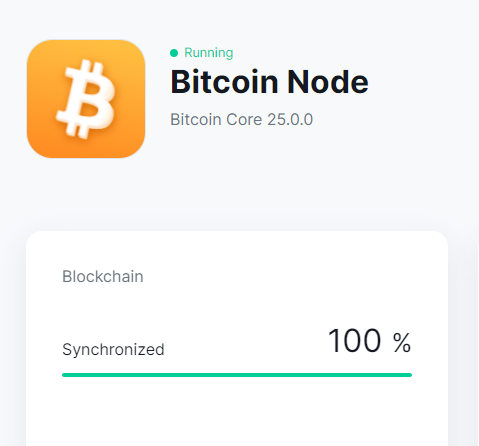Image resolution: width=479 pixels, height=446 pixels.
Task: Click the right end of sync progress bar
Action: tap(409, 375)
